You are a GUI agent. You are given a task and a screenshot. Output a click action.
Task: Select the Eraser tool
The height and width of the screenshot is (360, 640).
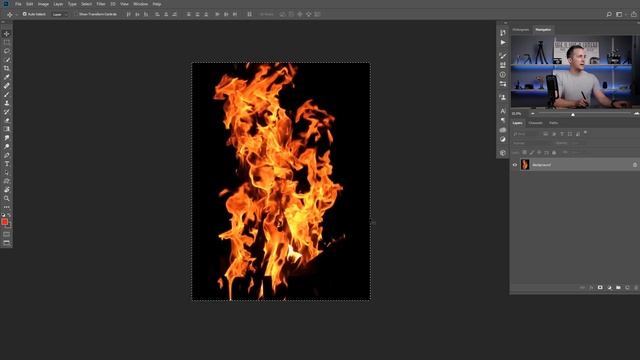7,120
